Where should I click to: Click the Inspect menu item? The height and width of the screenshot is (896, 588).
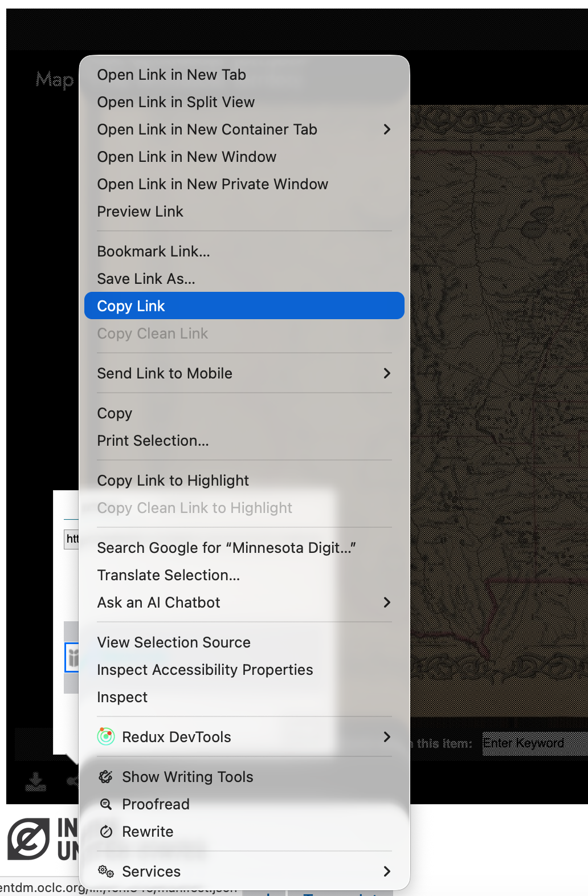point(244,697)
